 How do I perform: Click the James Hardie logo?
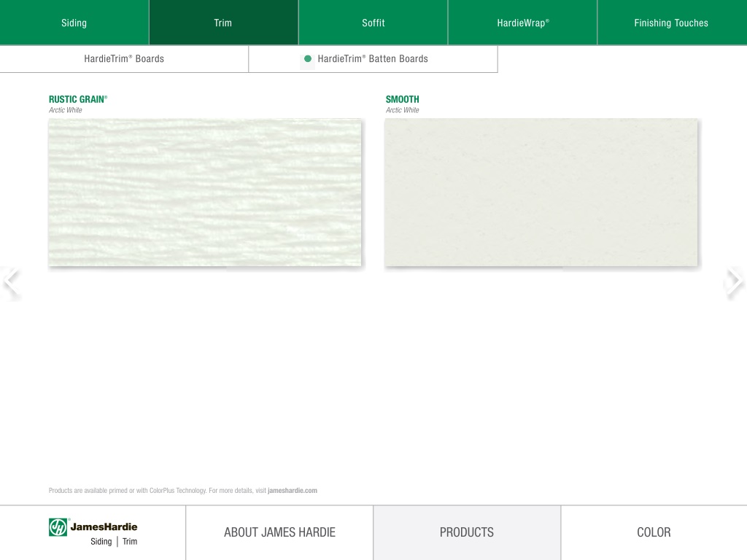pyautogui.click(x=93, y=527)
